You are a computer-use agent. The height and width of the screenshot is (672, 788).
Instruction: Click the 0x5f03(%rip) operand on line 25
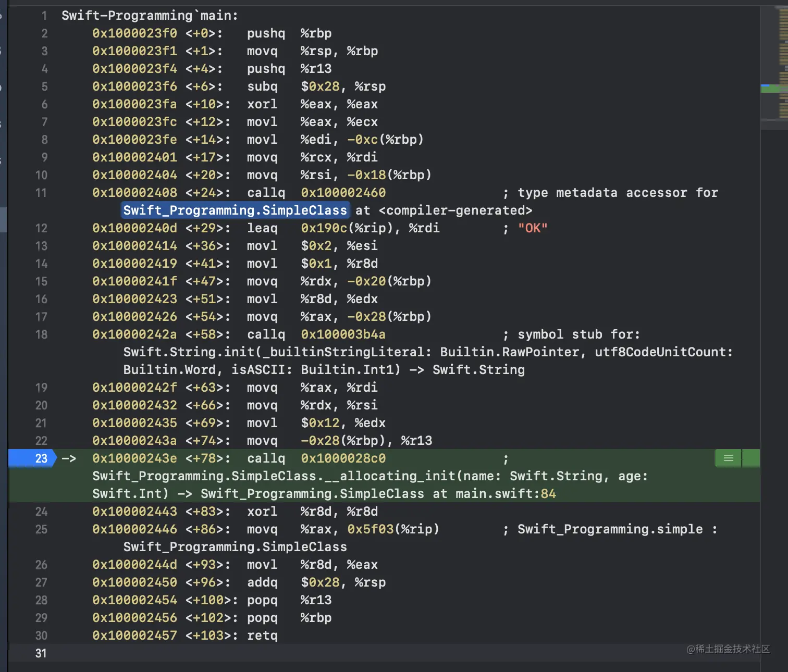[x=393, y=529]
